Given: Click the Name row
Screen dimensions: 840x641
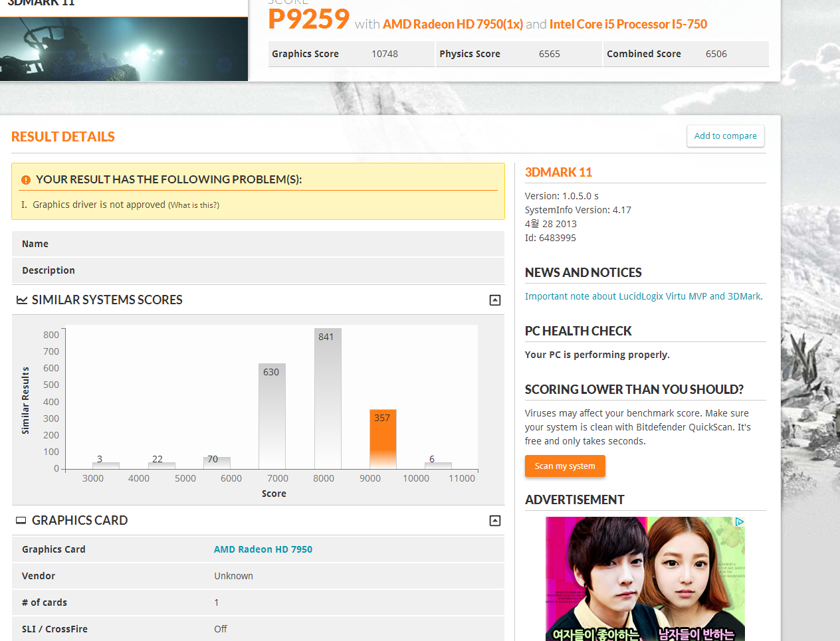Looking at the screenshot, I should point(258,244).
